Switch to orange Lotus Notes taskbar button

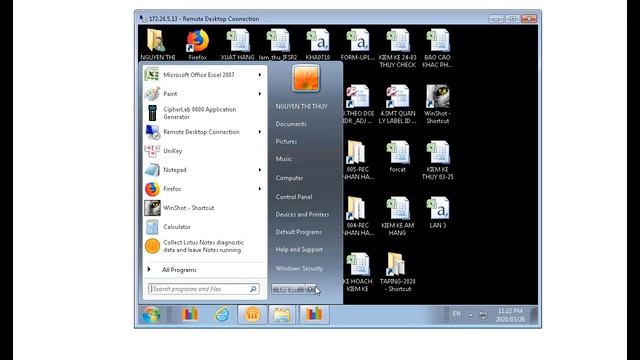pyautogui.click(x=252, y=315)
